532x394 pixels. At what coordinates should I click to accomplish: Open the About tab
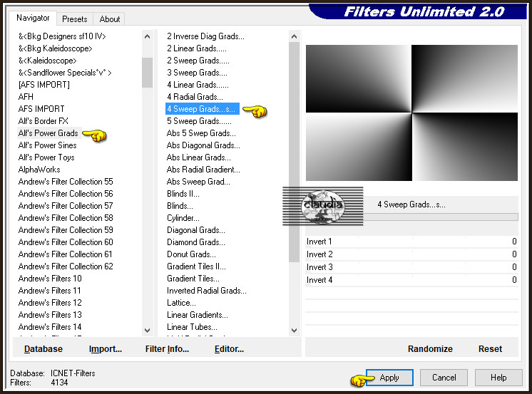pos(110,19)
